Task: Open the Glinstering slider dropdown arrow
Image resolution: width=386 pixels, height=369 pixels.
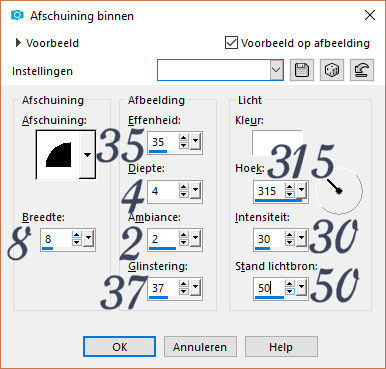Action: (x=196, y=287)
